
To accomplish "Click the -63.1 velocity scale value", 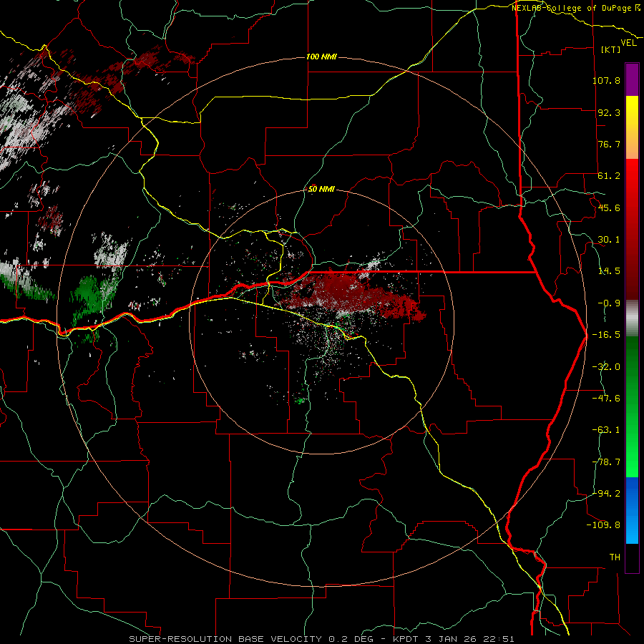I will tap(606, 430).
